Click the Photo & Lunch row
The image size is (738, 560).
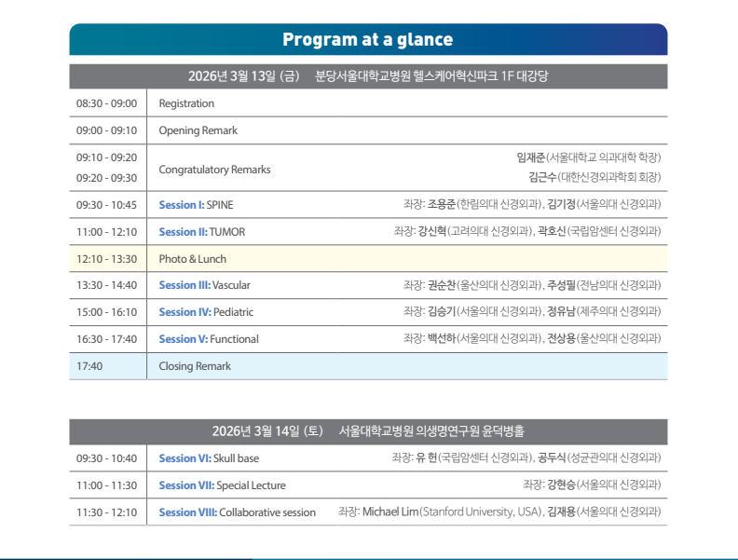pos(192,258)
